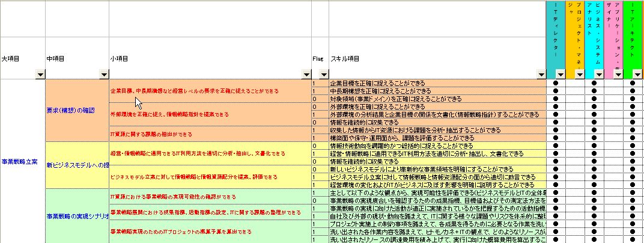Select skill 事業戦略の実現度合いを確認するための成果指標…
This screenshot has width=644, height=243.
click(x=437, y=200)
